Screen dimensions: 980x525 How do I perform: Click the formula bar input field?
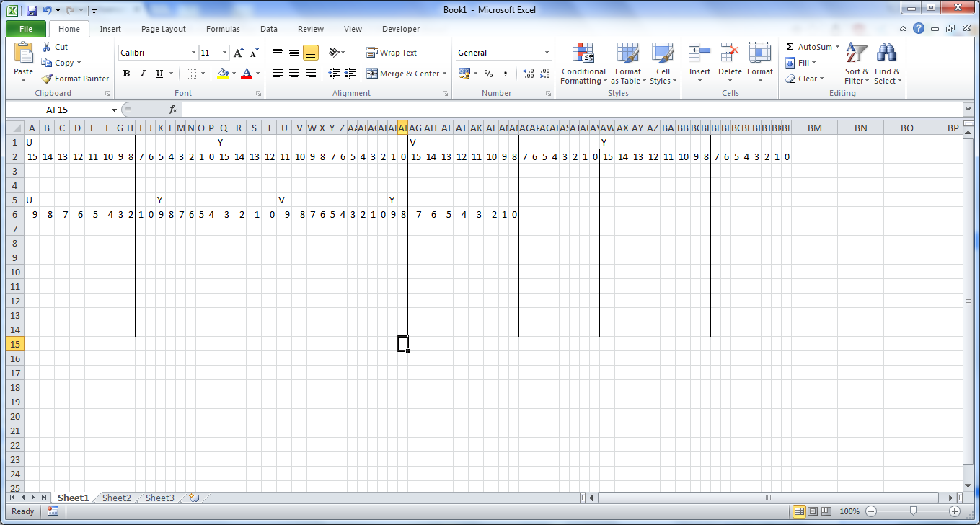(x=570, y=110)
